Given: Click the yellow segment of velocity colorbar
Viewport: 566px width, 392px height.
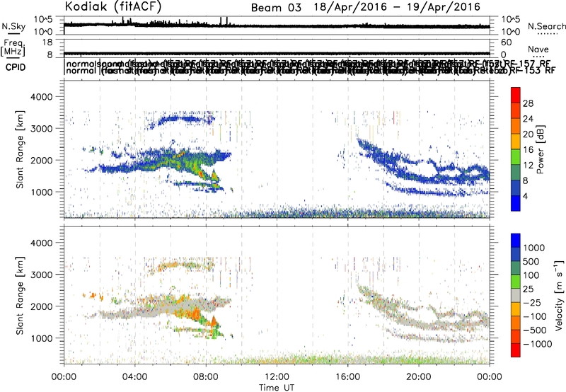Looking at the screenshot, I should point(516,309).
